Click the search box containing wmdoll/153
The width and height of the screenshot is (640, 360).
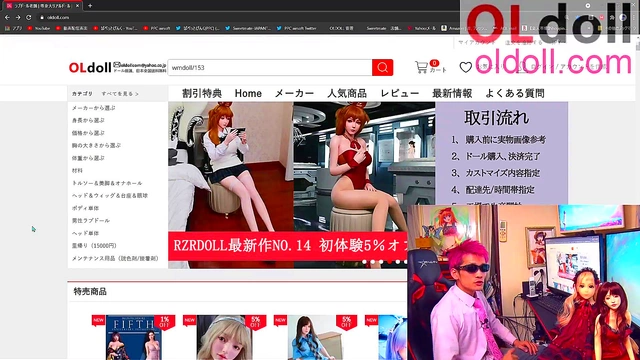[x=270, y=67]
